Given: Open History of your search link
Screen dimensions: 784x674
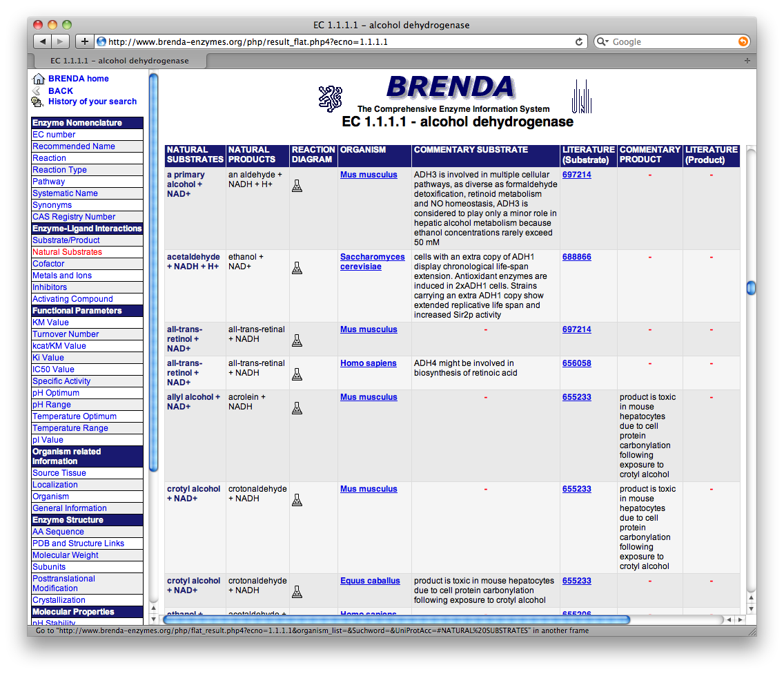Looking at the screenshot, I should coord(92,102).
